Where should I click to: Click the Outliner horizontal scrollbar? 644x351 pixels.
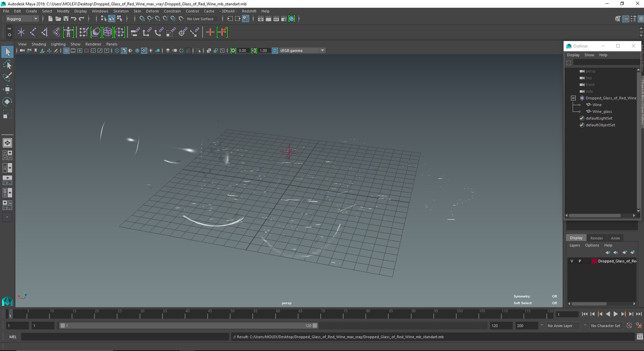[x=595, y=216]
